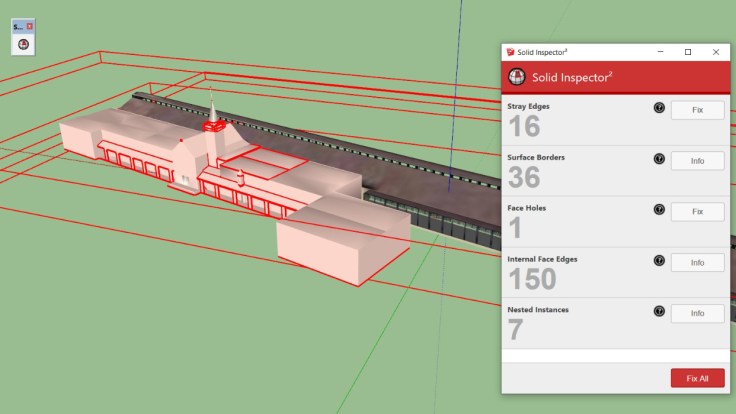Viewport: 736px width, 414px height.
Task: View help for Nested Instances
Action: coord(659,312)
